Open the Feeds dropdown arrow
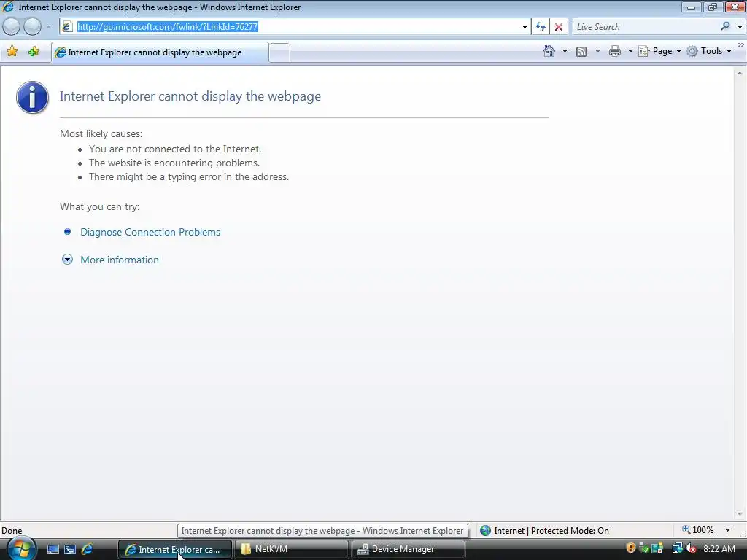 tap(597, 51)
